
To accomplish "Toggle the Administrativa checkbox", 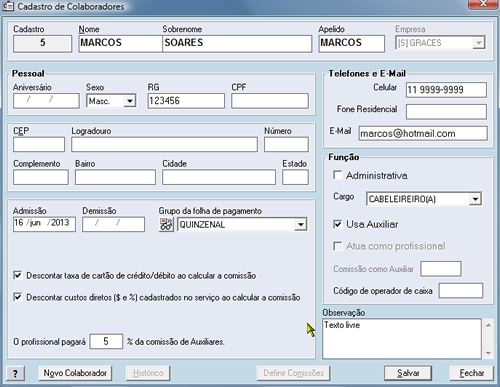I will 338,175.
